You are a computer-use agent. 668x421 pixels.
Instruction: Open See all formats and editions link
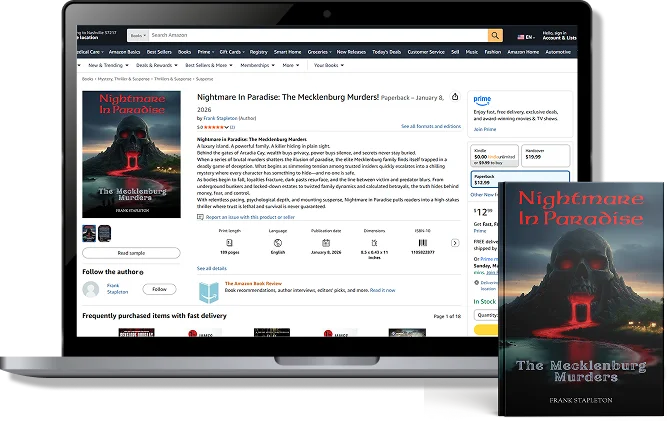431,127
